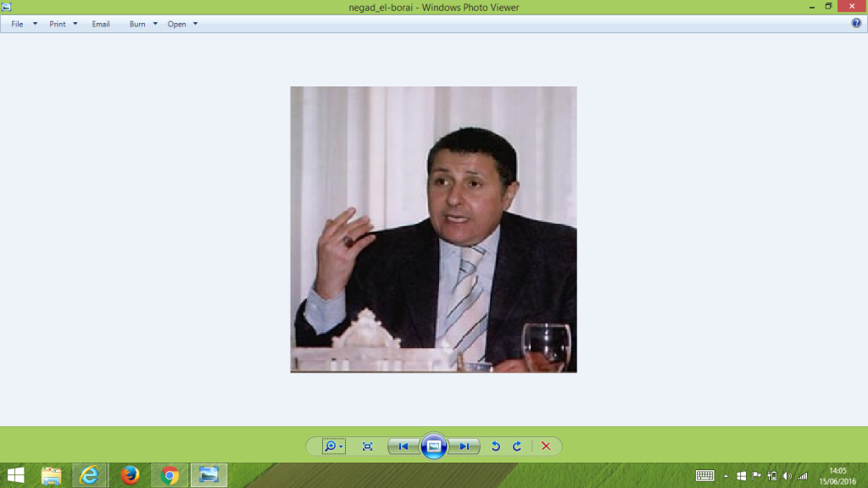
Task: Go to the next photo
Action: (x=464, y=446)
